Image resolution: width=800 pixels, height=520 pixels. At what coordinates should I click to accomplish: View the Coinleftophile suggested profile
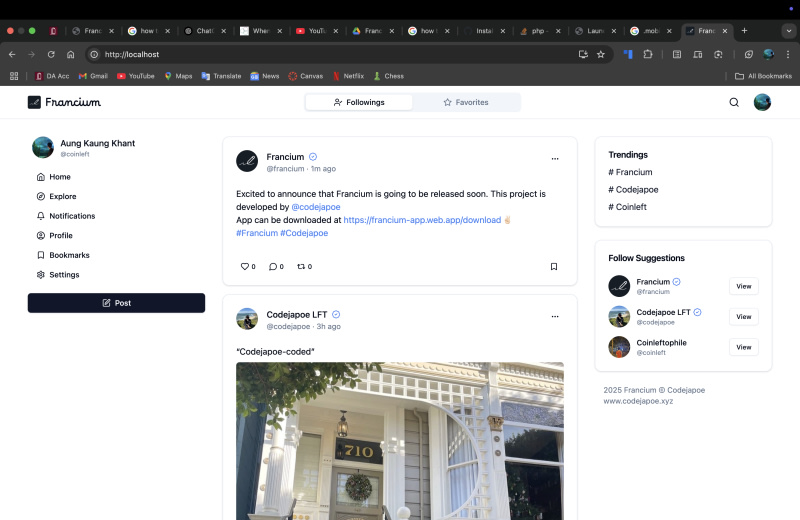[x=743, y=347]
